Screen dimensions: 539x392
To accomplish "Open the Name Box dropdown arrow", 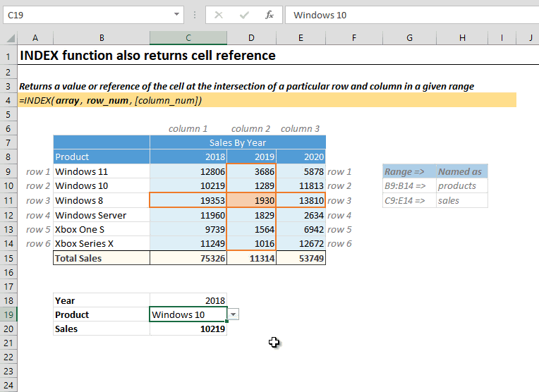I will point(176,15).
